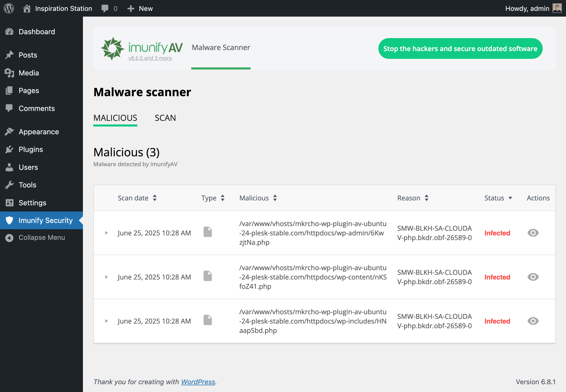Open the admin avatar thumbnail
Viewport: 566px width, 392px height.
click(x=557, y=8)
